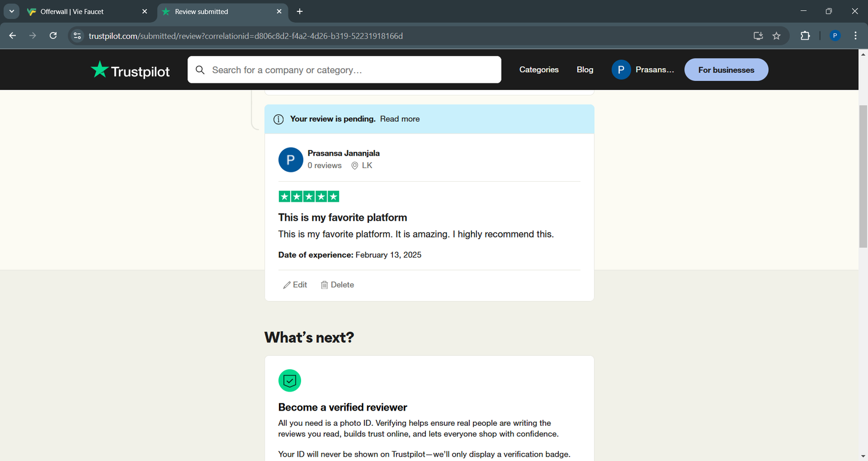Click the LK country label
The width and height of the screenshot is (868, 461).
367,165
